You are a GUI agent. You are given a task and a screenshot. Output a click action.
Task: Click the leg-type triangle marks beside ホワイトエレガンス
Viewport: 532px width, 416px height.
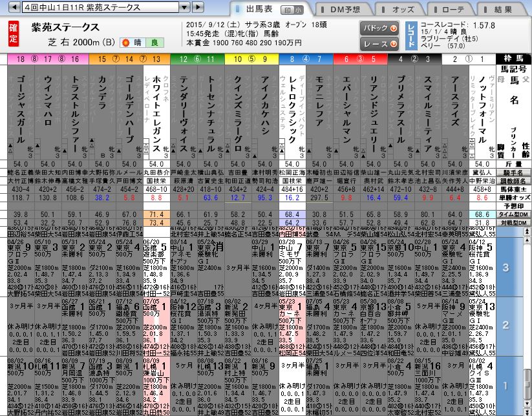(x=146, y=148)
